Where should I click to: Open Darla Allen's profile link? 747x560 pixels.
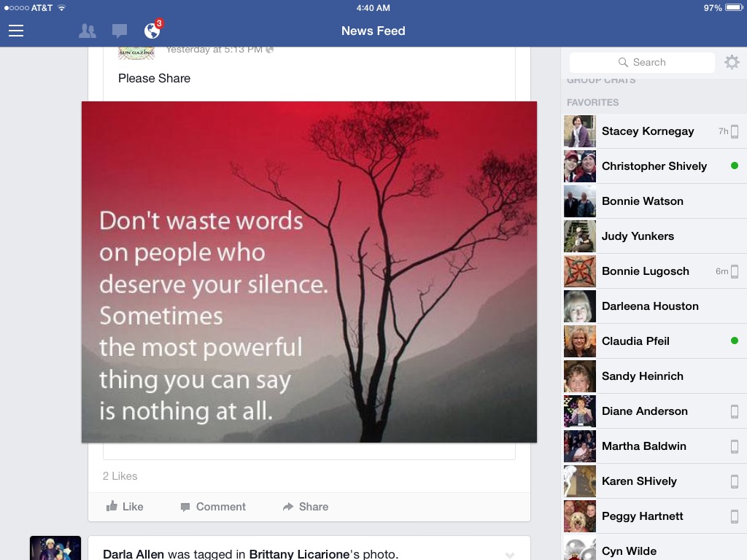(x=133, y=554)
